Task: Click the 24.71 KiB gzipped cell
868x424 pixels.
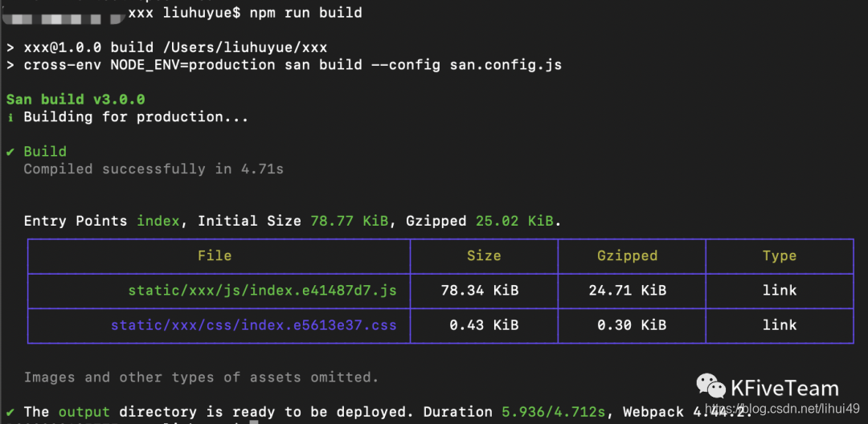Action: (627, 290)
